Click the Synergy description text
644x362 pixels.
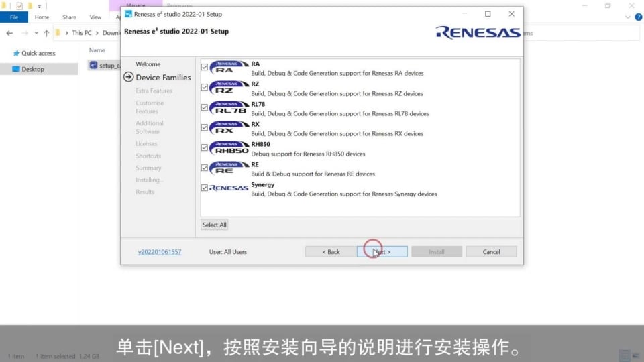pyautogui.click(x=343, y=194)
